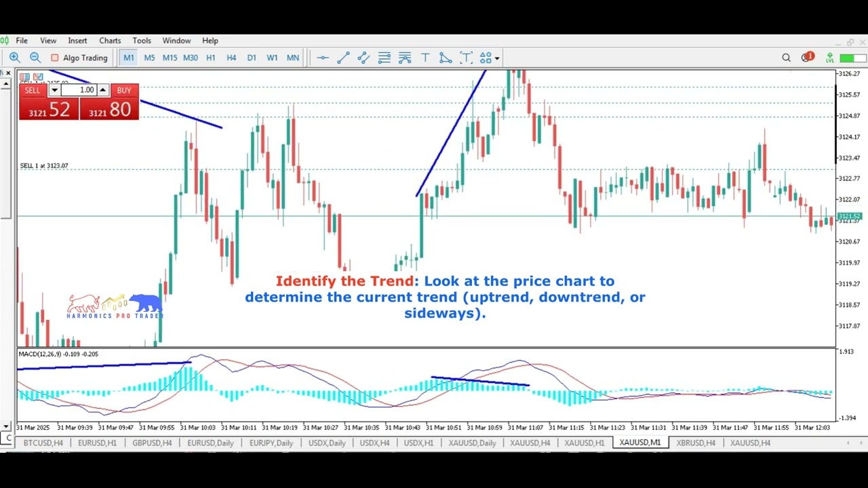Open the GBPUSD,H4 chart tab
The width and height of the screenshot is (868, 488).
pyautogui.click(x=152, y=443)
